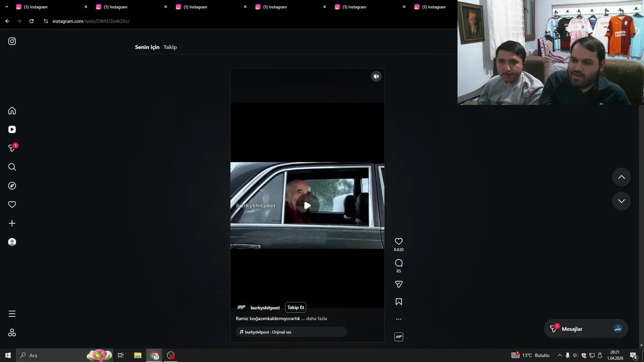
Task: Expand caption with daha fazla
Action: (316, 318)
